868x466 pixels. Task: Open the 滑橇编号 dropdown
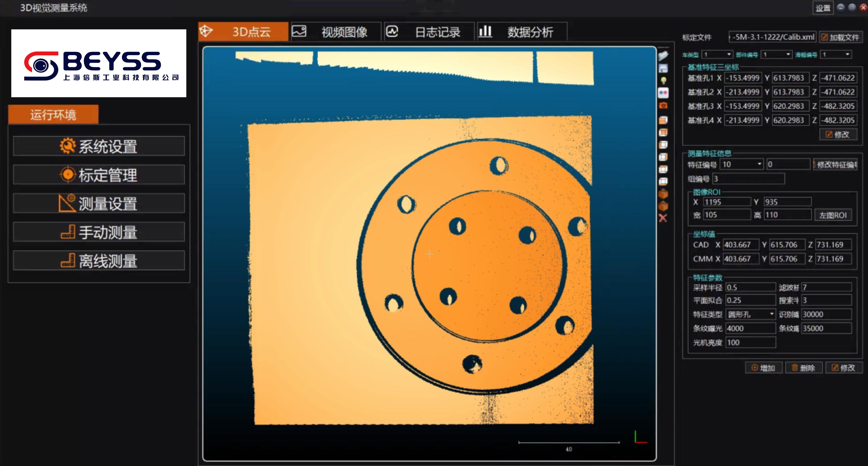pos(836,54)
